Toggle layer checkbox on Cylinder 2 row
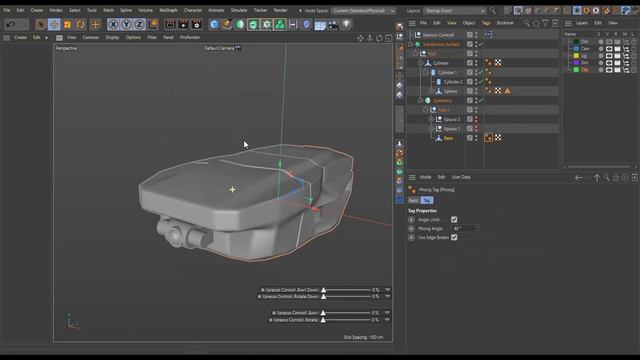Image resolution: width=640 pixels, height=360 pixels. (470, 82)
